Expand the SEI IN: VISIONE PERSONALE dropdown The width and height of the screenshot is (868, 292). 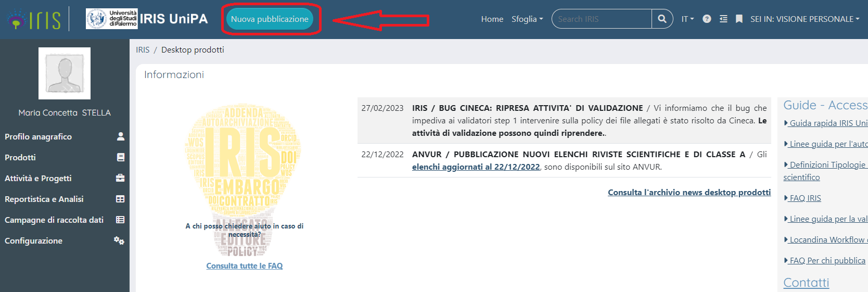805,19
